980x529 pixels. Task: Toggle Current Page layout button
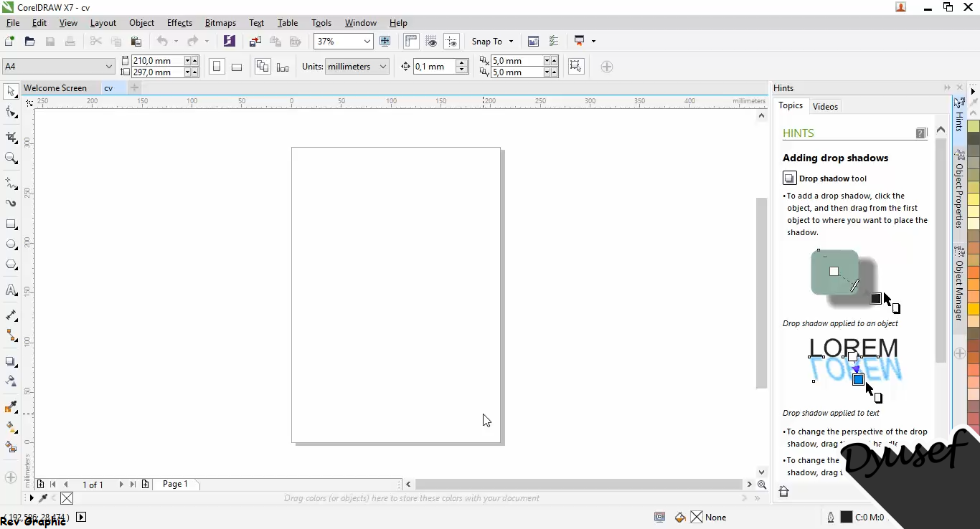(x=283, y=67)
